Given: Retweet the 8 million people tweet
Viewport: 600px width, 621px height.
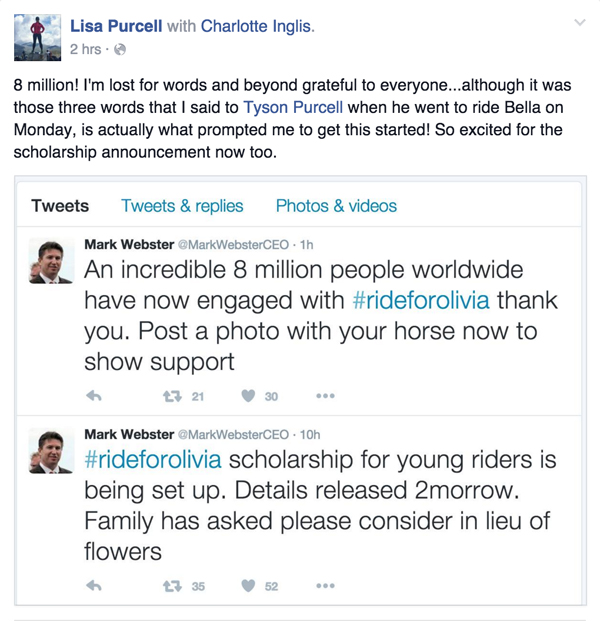Looking at the screenshot, I should coord(173,396).
